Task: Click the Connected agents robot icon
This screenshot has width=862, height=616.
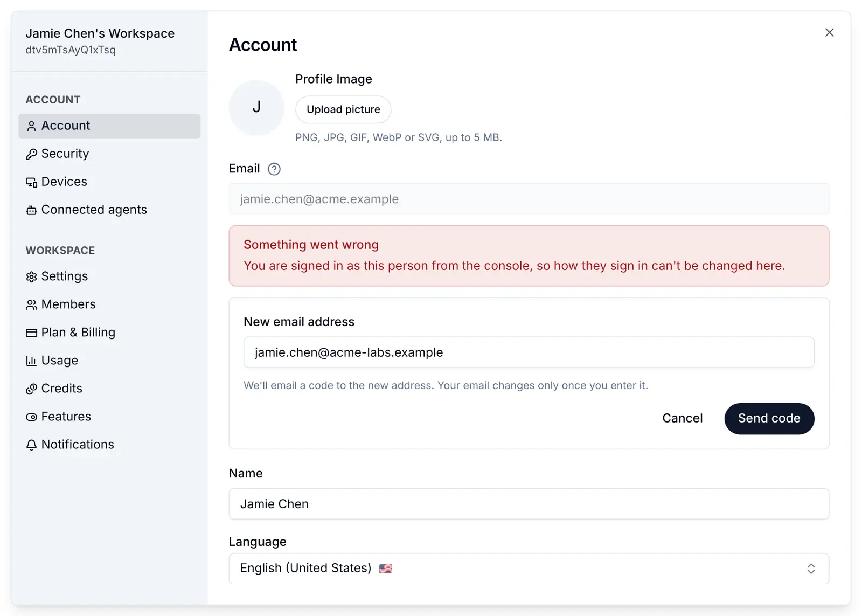Action: [31, 210]
